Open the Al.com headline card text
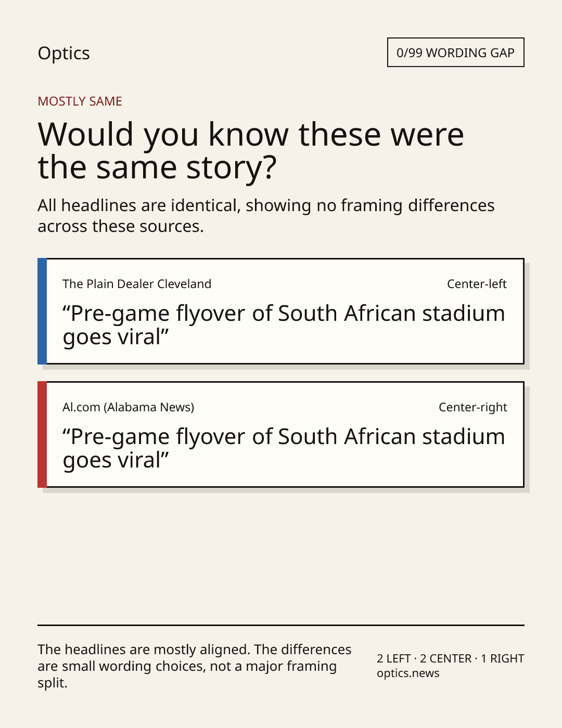The image size is (562, 728). pos(284,448)
